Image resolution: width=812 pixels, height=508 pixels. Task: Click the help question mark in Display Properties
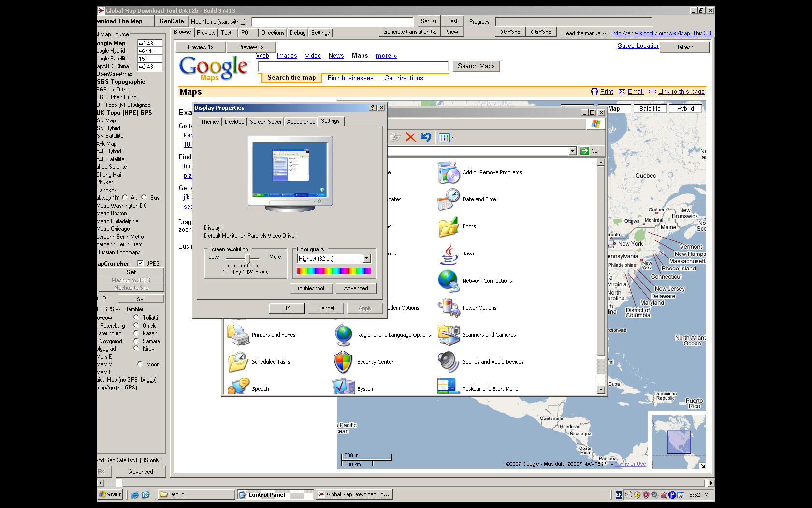coord(373,108)
